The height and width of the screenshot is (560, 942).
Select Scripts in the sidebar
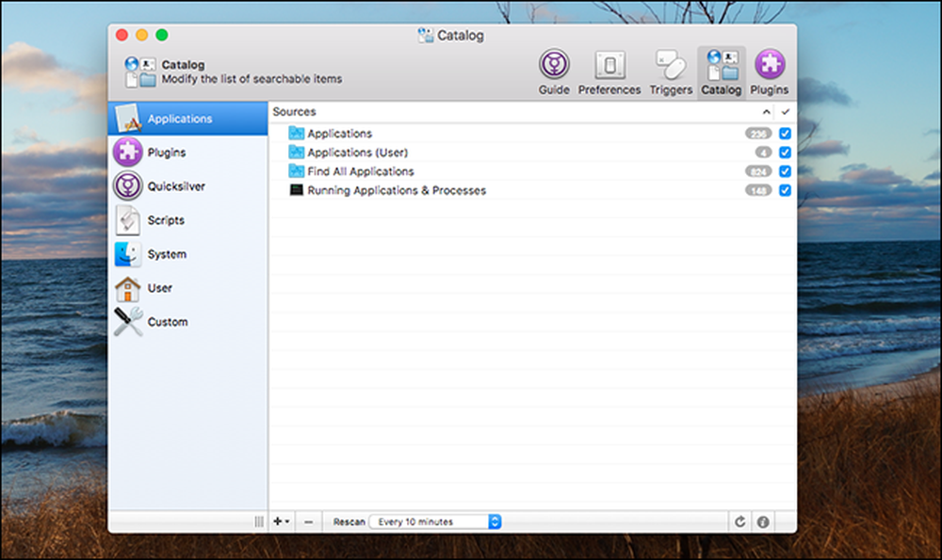[188, 219]
